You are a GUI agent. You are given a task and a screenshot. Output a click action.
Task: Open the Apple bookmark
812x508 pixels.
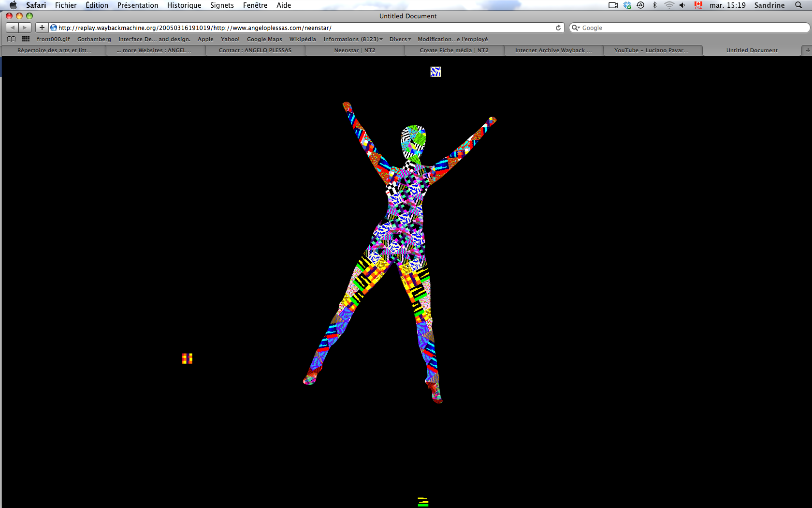coord(205,39)
